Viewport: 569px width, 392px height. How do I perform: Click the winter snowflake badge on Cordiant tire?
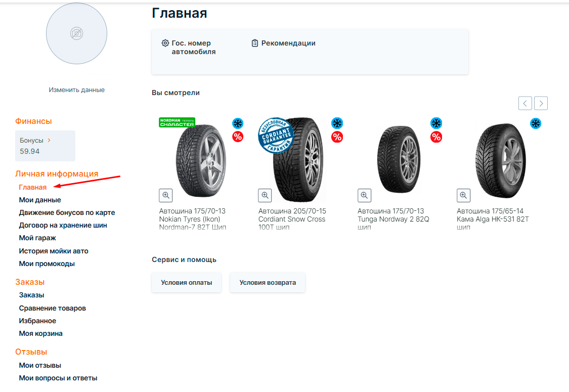pyautogui.click(x=337, y=123)
